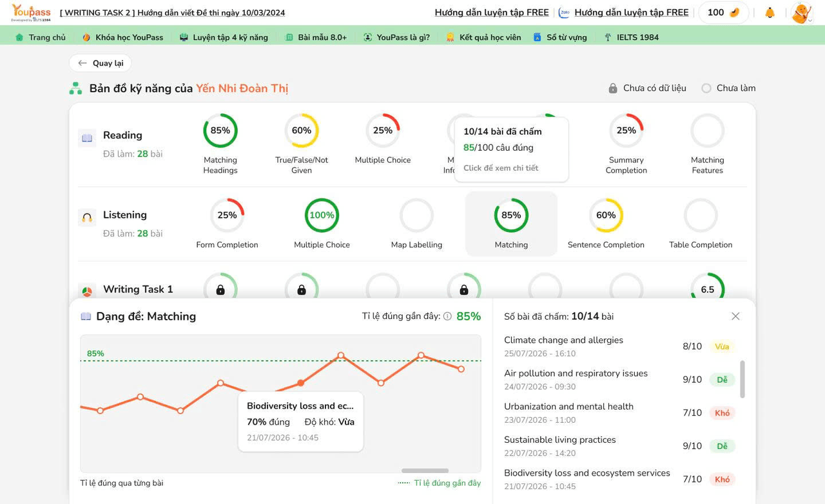Select Listening Matching 85% circle
825x504 pixels.
[x=511, y=215]
